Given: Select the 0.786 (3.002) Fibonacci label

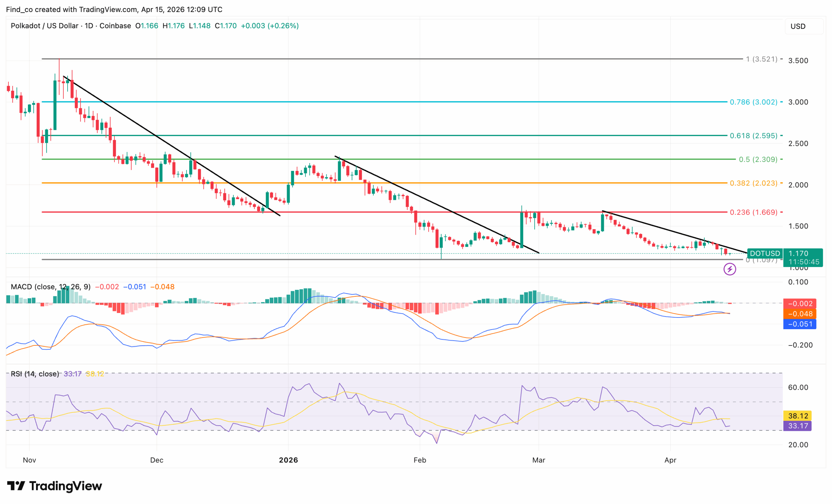Looking at the screenshot, I should (754, 102).
